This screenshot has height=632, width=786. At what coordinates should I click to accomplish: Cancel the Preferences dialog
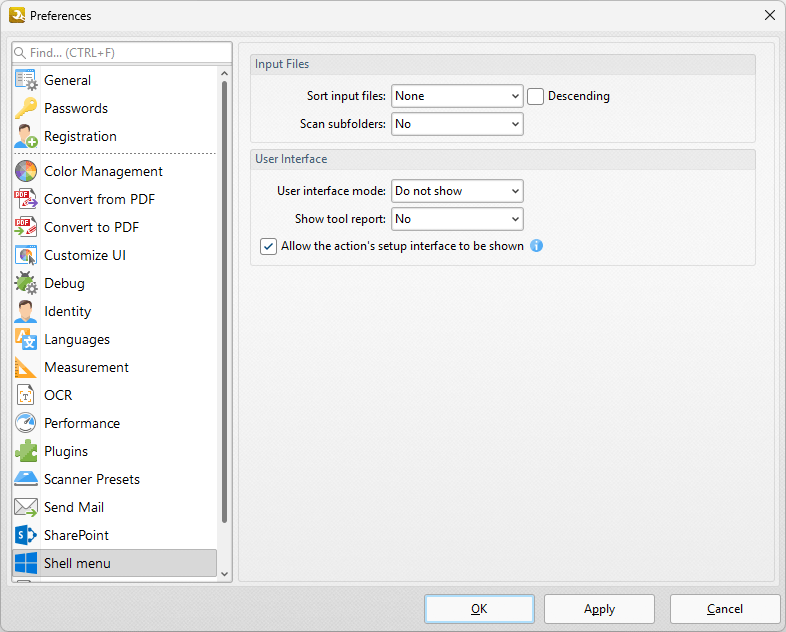[725, 609]
